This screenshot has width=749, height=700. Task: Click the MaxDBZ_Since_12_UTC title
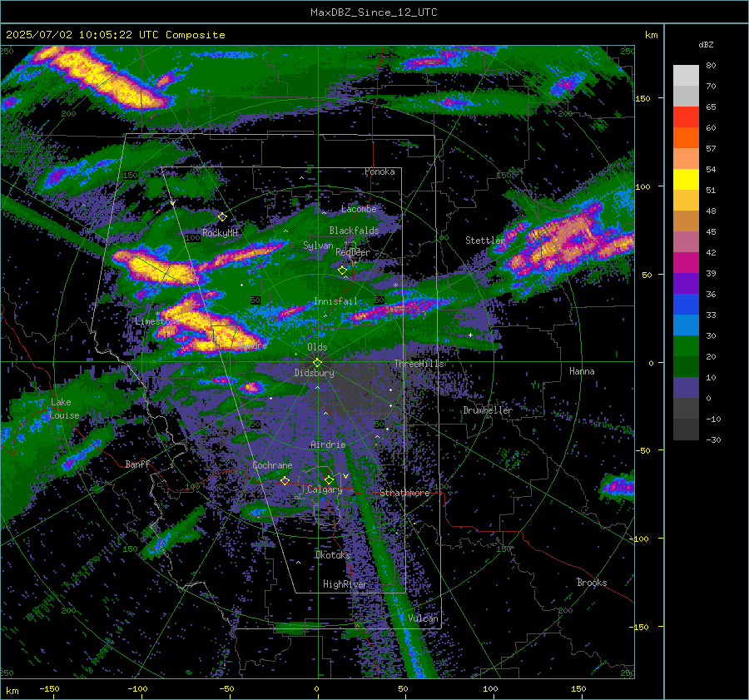(x=374, y=12)
